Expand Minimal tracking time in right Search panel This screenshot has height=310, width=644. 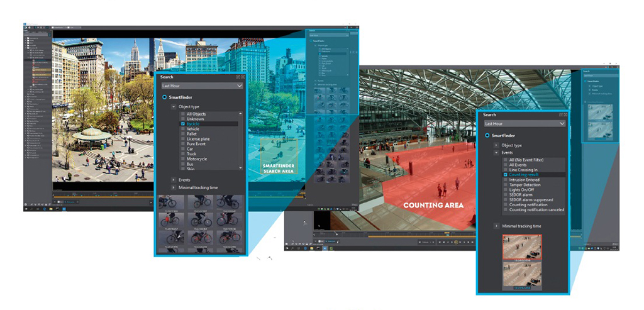496,226
